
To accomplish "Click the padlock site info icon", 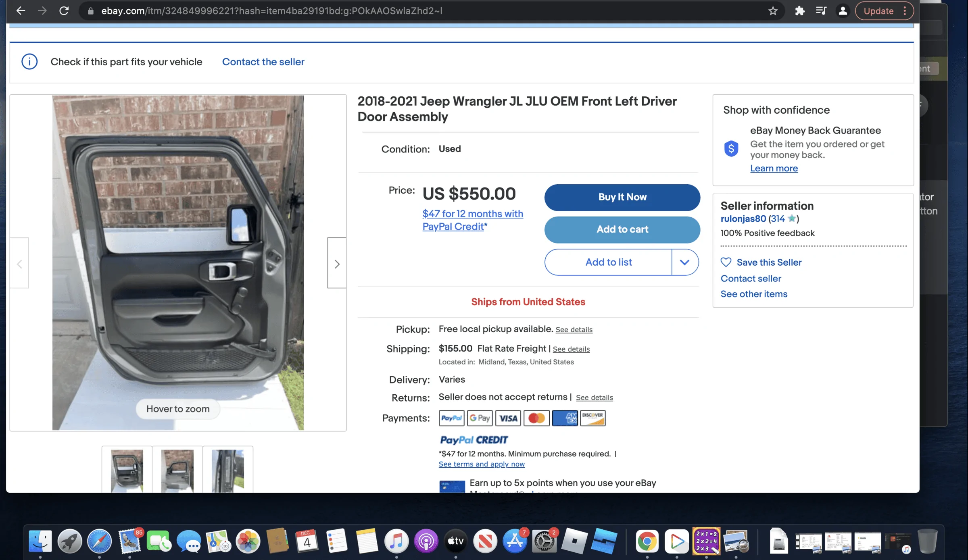I will tap(91, 11).
